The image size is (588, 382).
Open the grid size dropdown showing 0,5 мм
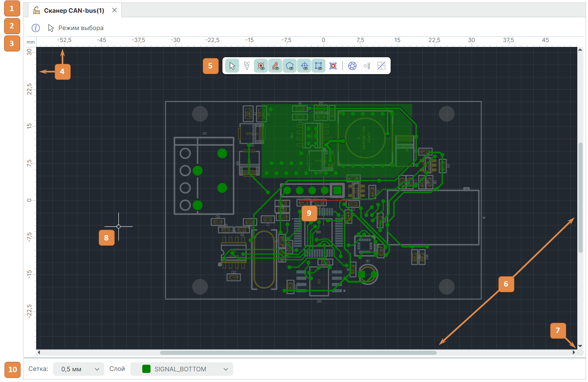point(79,369)
